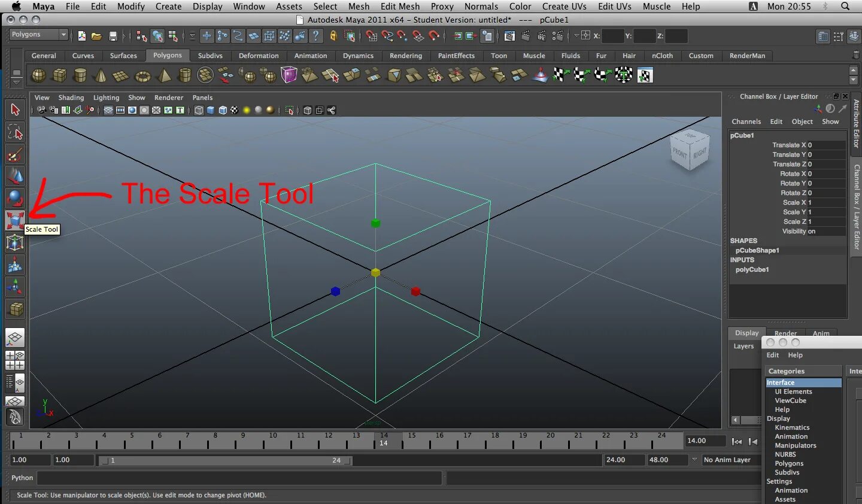Choose the Paint Selection tool

pos(15,154)
